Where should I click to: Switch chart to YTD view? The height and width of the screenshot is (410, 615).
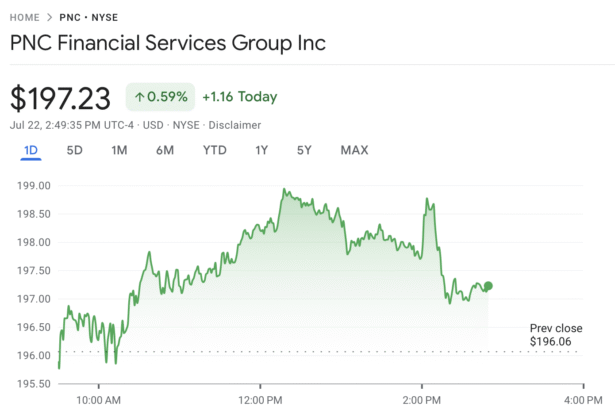coord(215,150)
